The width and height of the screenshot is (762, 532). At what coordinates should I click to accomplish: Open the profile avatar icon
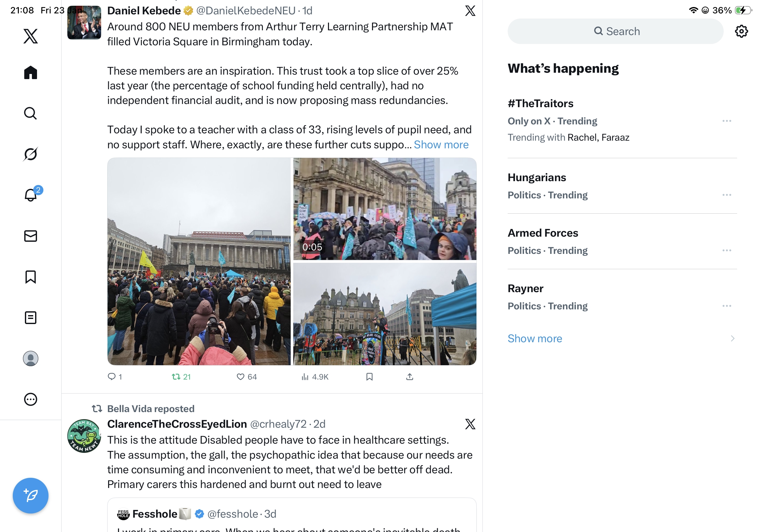31,358
